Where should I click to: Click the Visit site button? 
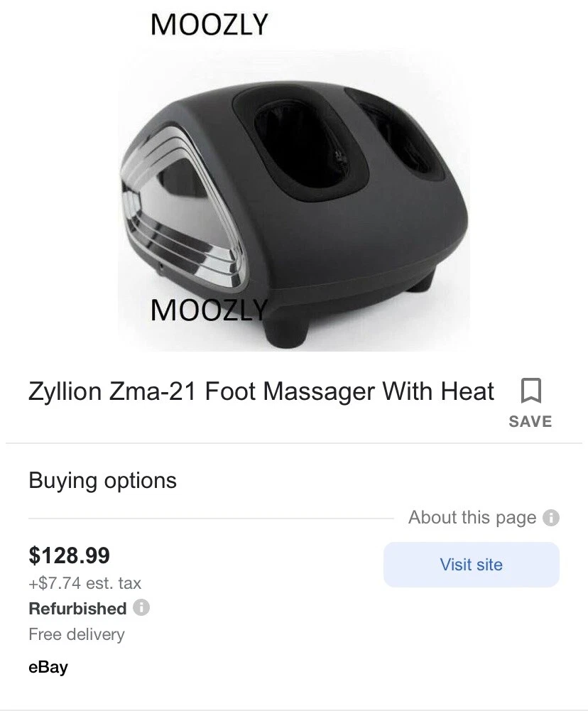pyautogui.click(x=471, y=565)
